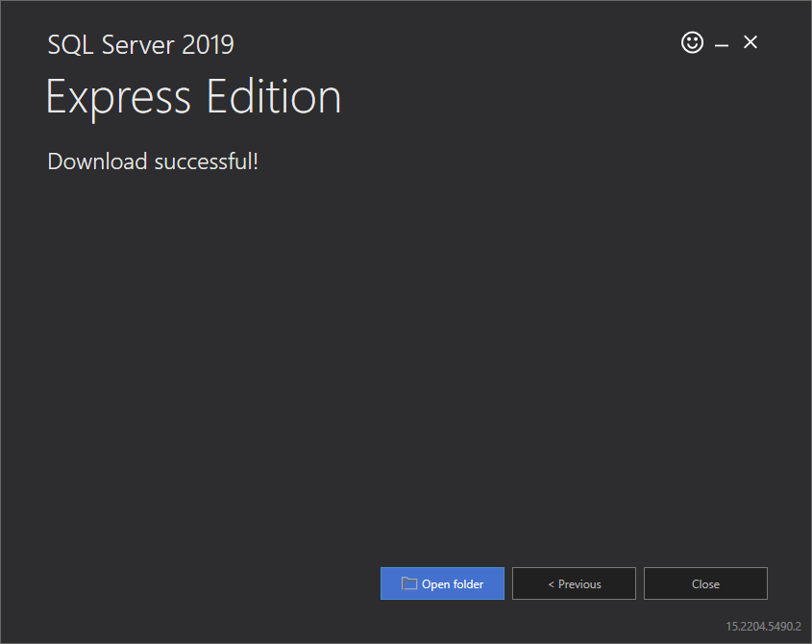Minimize the SQL Server installer window
The image size is (812, 644).
coord(722,45)
